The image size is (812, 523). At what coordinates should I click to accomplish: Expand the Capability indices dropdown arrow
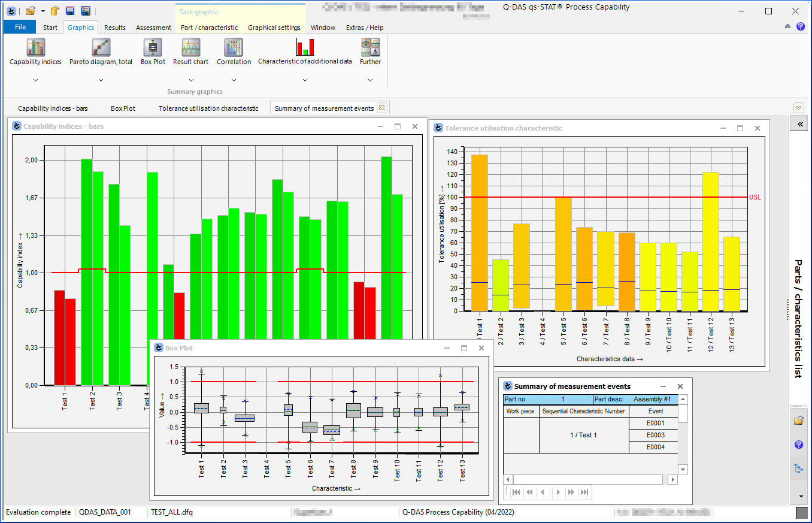[35, 80]
